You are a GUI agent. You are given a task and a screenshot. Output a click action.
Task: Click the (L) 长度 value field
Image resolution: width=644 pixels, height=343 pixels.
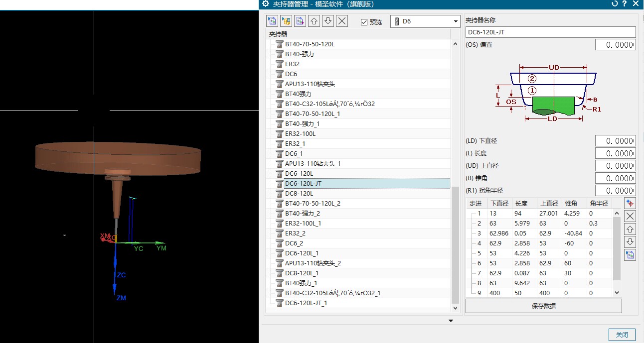[x=616, y=153]
